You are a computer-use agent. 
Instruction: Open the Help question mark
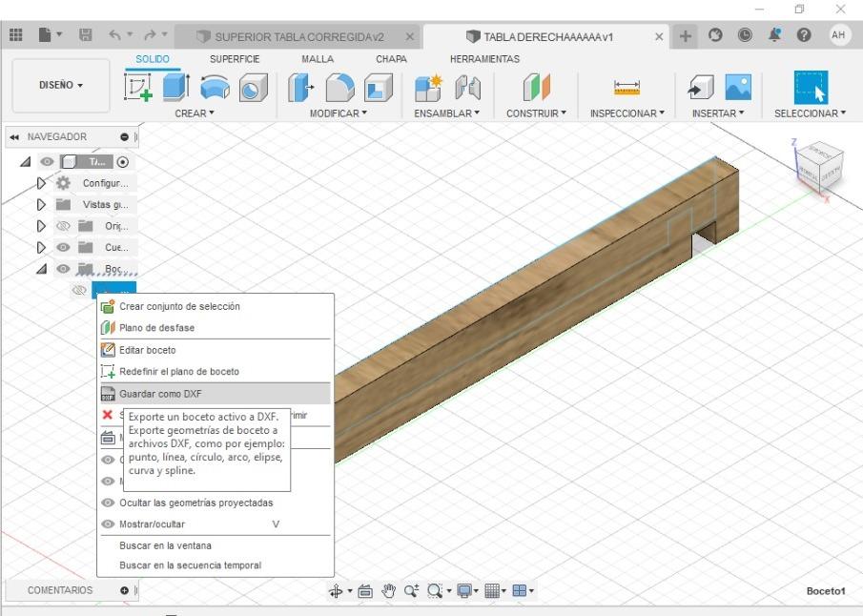coord(804,35)
